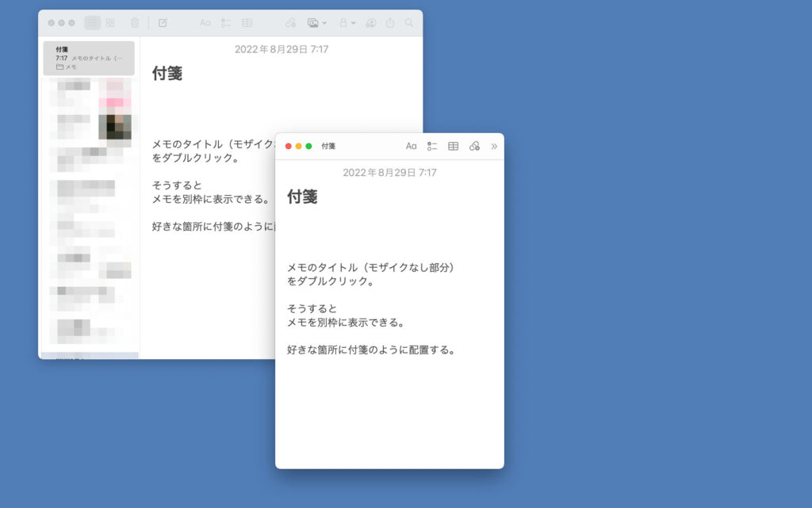Insert a table in the floating 付箋 window
The image size is (812, 508).
(454, 146)
